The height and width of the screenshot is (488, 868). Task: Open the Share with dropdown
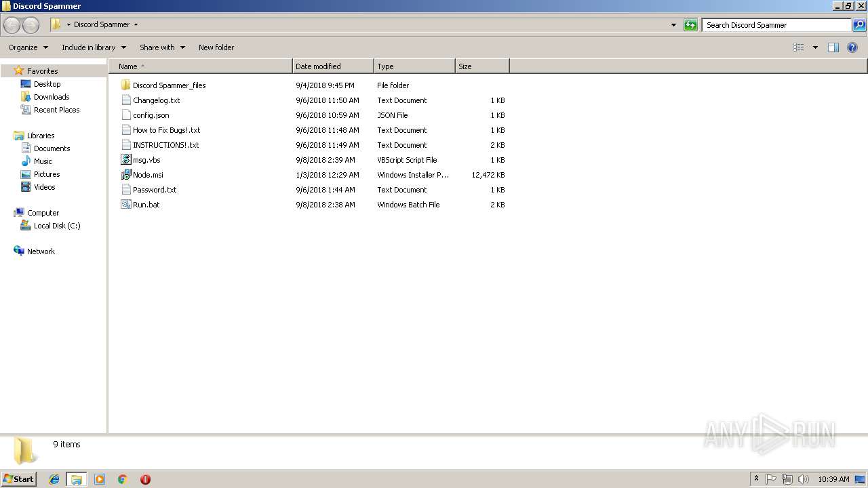coord(162,47)
